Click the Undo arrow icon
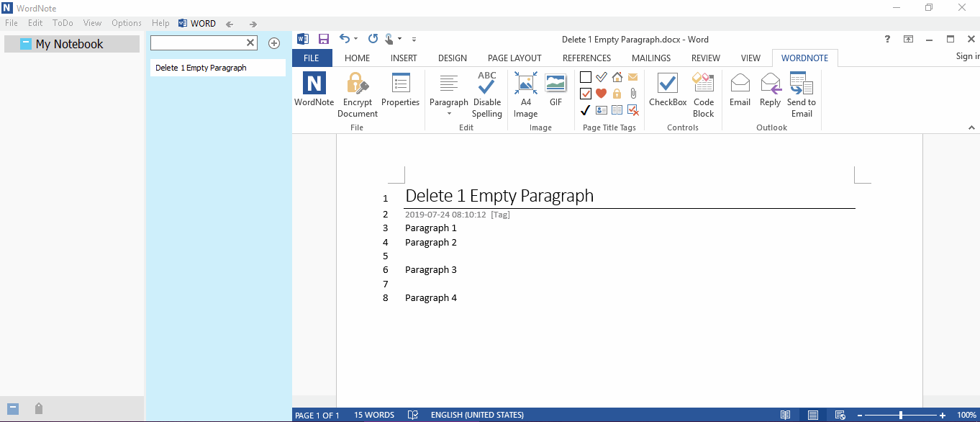The width and height of the screenshot is (980, 422). point(345,39)
